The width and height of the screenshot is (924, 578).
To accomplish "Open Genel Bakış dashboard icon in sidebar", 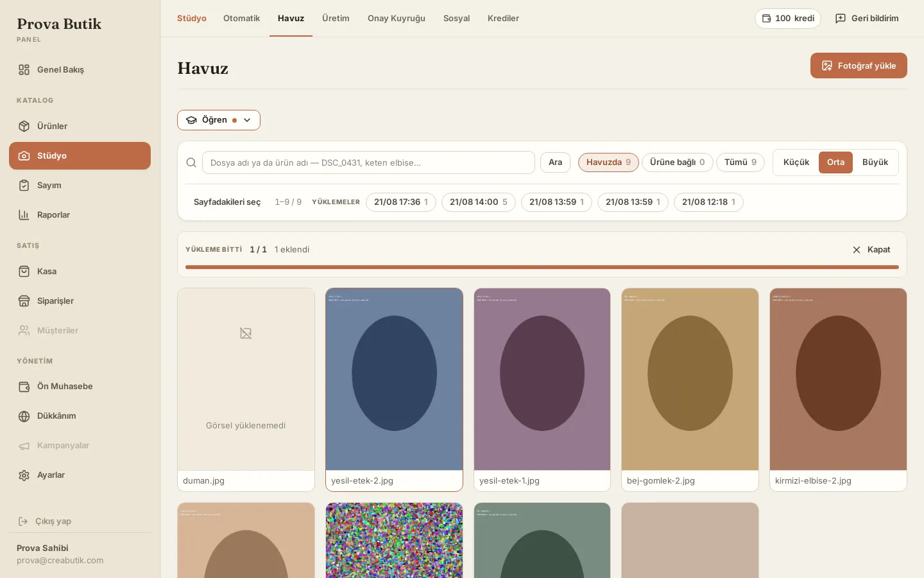I will coord(24,70).
